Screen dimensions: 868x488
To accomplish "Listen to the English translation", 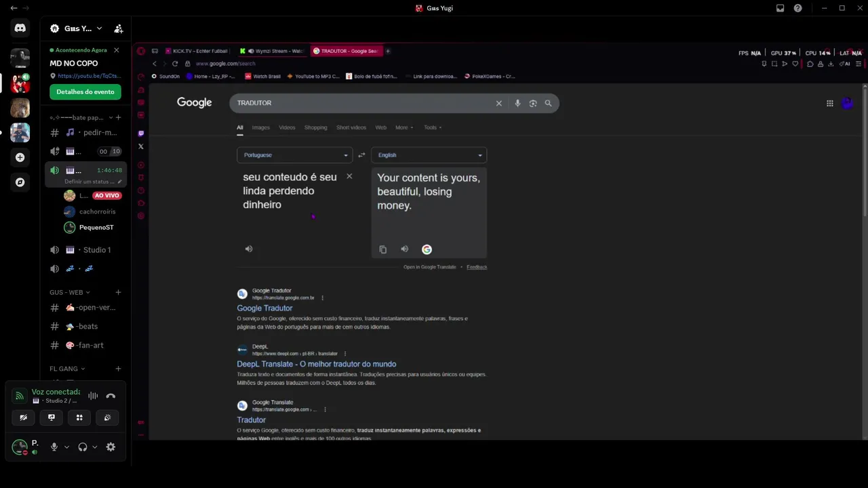I will click(405, 249).
